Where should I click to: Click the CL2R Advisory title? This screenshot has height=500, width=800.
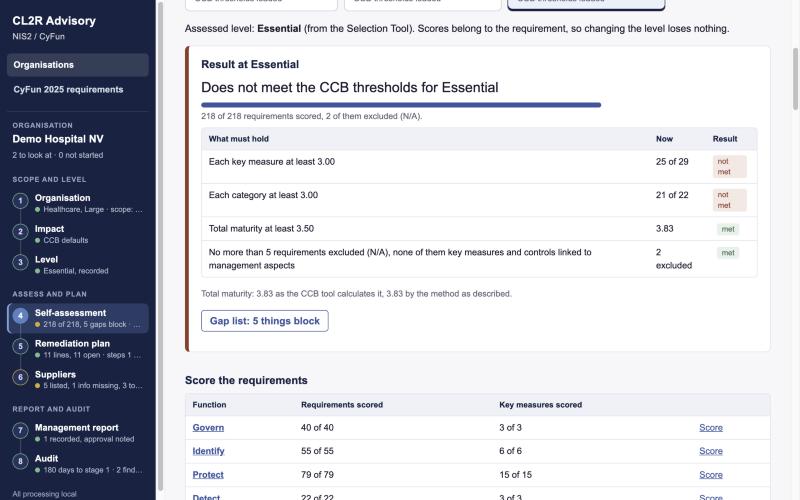(54, 21)
